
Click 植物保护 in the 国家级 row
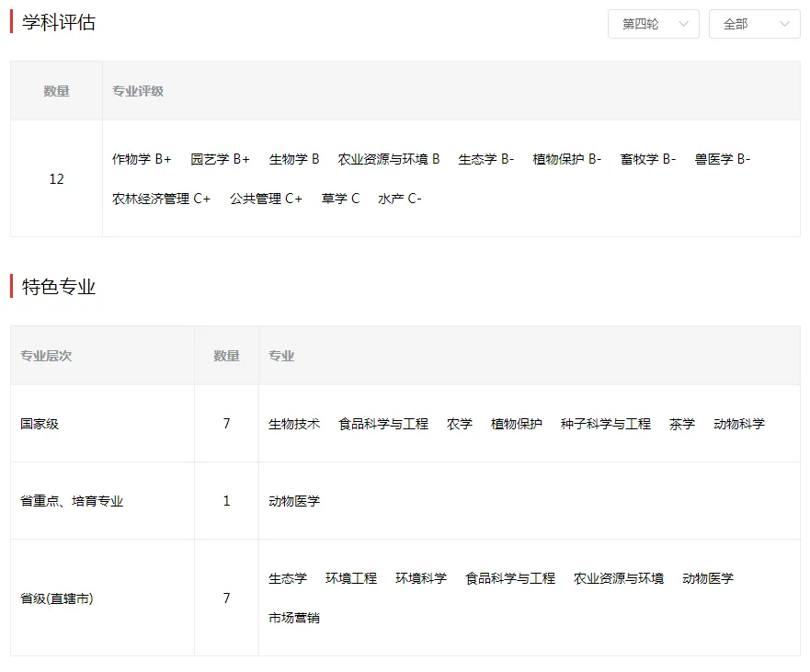(517, 424)
